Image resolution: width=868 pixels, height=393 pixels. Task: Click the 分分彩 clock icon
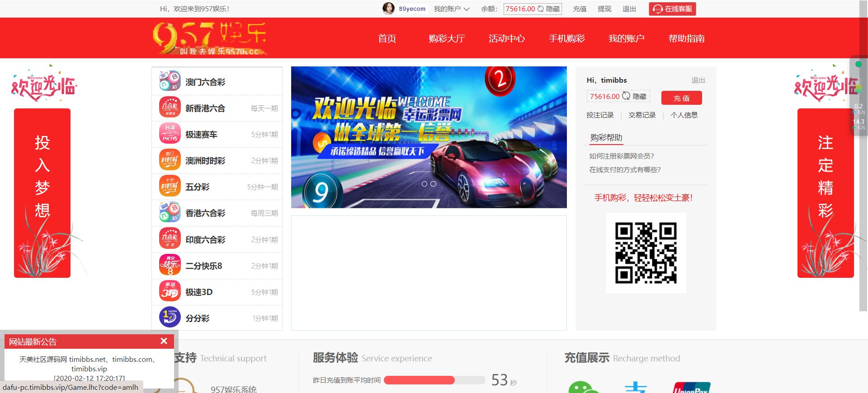point(170,318)
